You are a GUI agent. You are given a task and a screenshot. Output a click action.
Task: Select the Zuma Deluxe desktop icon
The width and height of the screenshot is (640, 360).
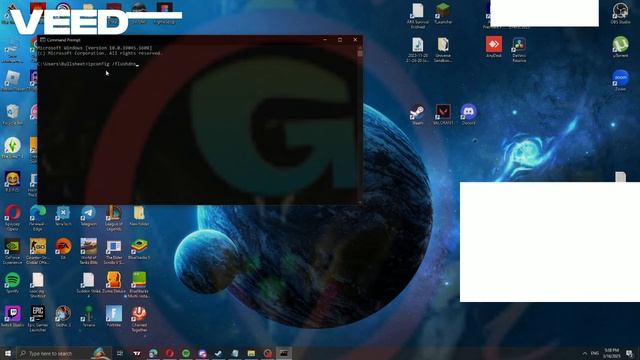(x=114, y=283)
